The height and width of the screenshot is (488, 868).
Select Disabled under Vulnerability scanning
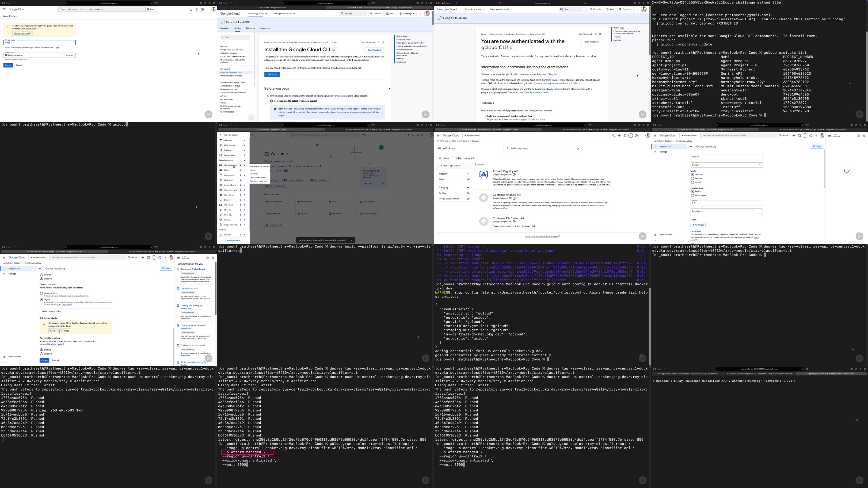[x=42, y=354]
